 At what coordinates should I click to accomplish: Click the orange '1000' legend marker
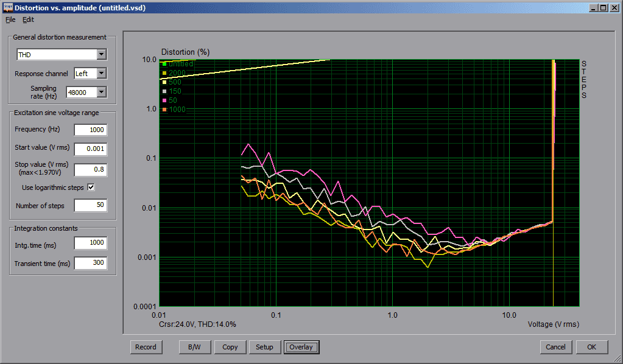[164, 110]
